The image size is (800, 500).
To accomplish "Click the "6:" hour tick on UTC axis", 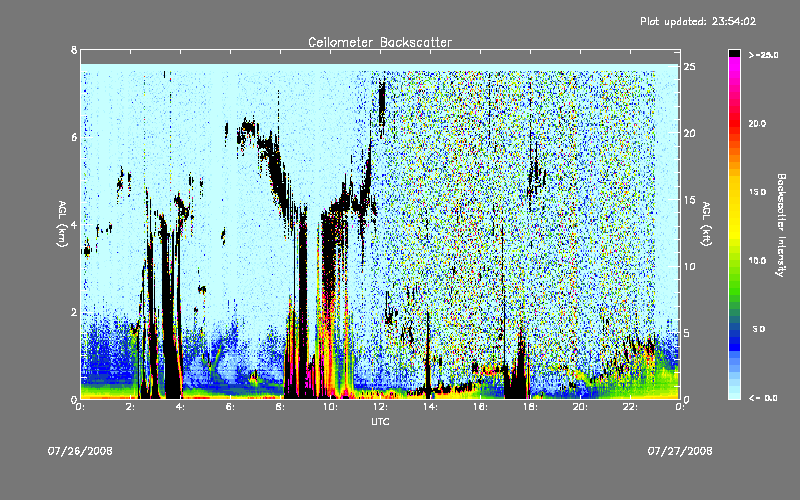I will click(x=231, y=407).
